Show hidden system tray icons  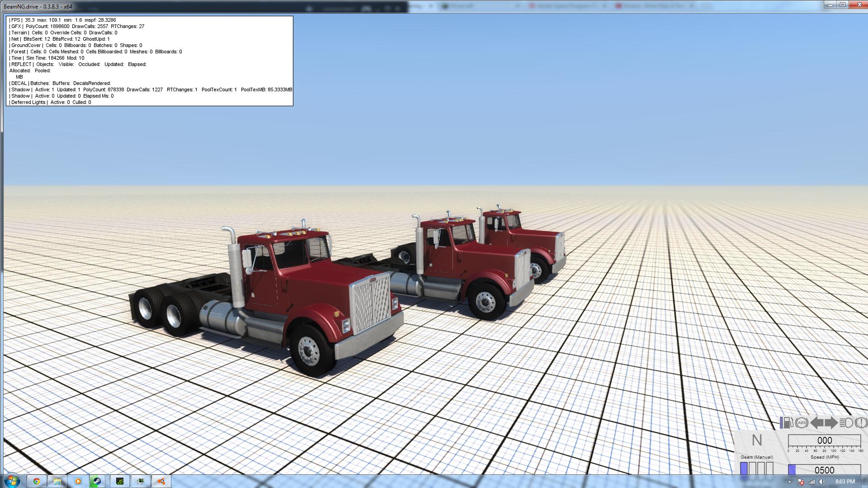790,482
